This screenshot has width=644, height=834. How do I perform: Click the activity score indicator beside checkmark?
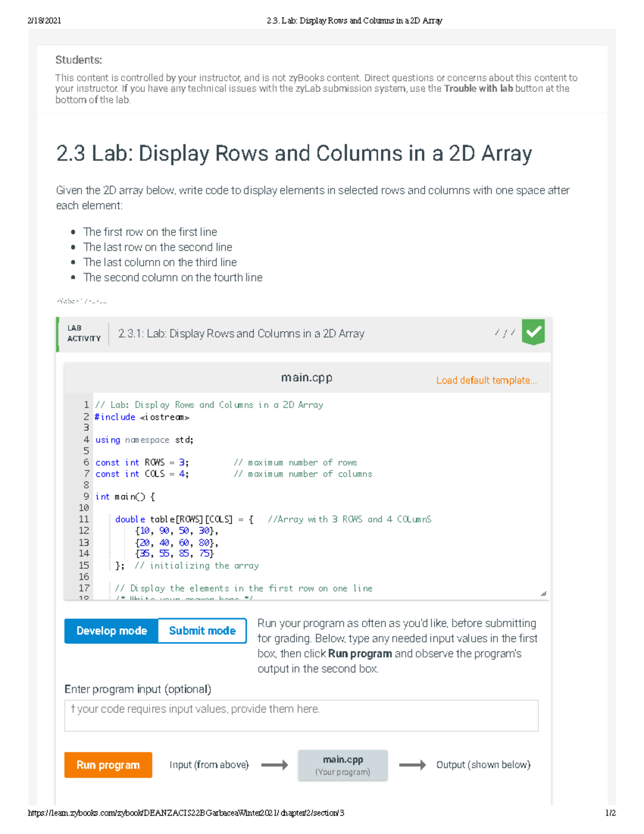tap(505, 333)
